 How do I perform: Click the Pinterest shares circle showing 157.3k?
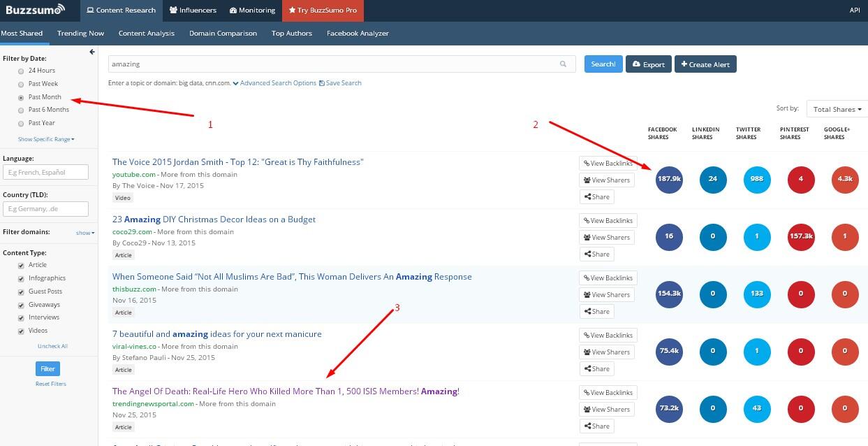[801, 237]
